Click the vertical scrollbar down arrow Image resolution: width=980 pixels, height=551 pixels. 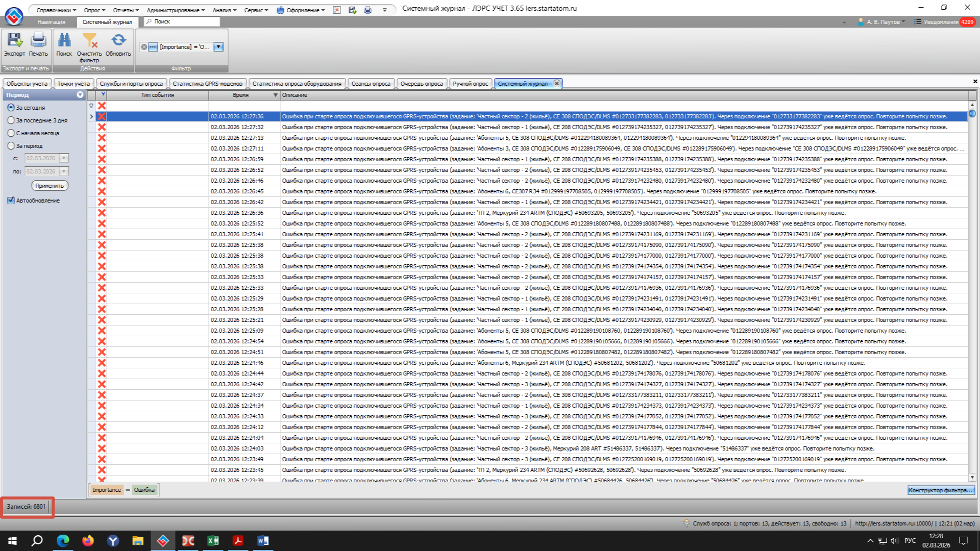click(x=972, y=478)
